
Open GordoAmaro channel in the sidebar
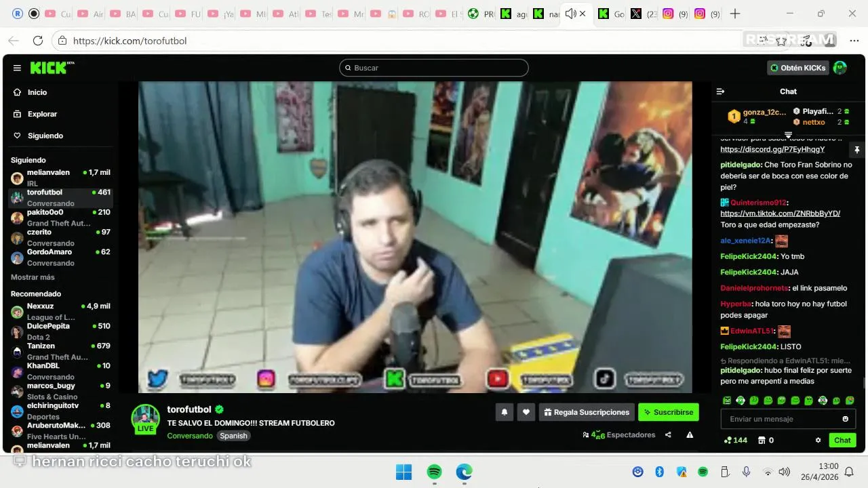tap(60, 258)
